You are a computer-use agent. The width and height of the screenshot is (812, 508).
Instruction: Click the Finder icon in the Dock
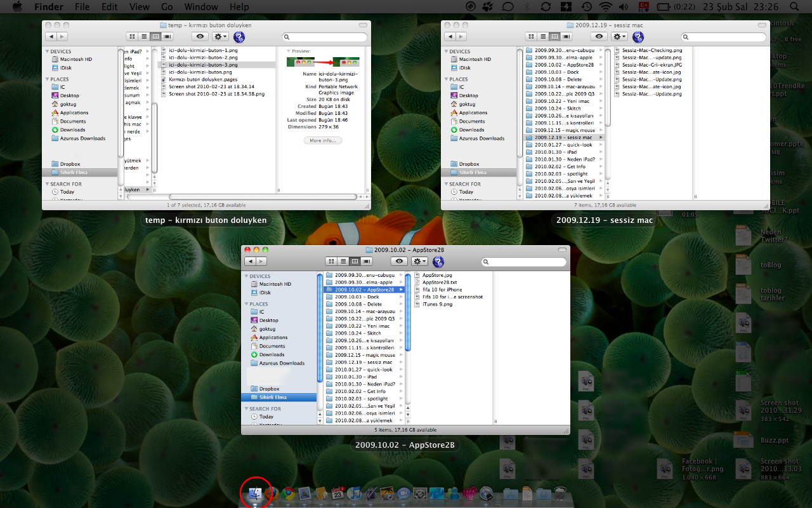[256, 493]
